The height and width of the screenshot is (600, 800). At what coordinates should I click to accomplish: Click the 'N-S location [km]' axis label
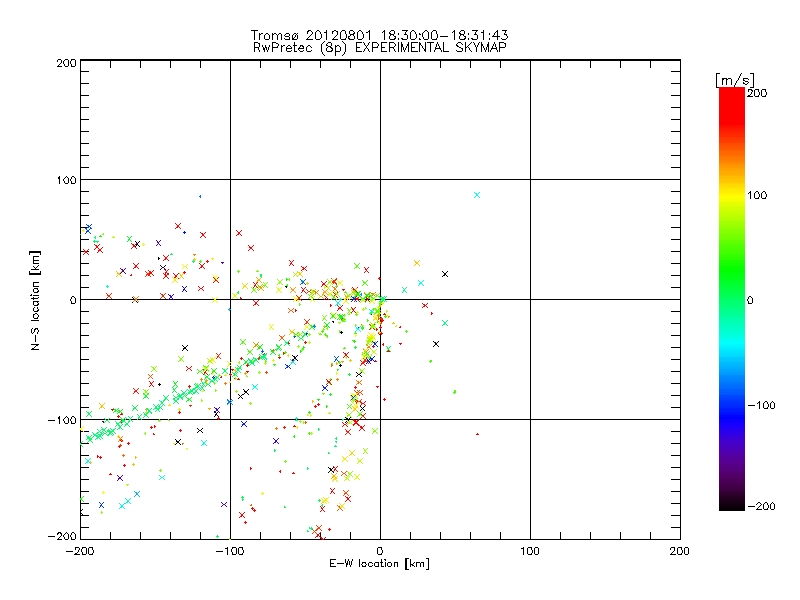(35, 301)
